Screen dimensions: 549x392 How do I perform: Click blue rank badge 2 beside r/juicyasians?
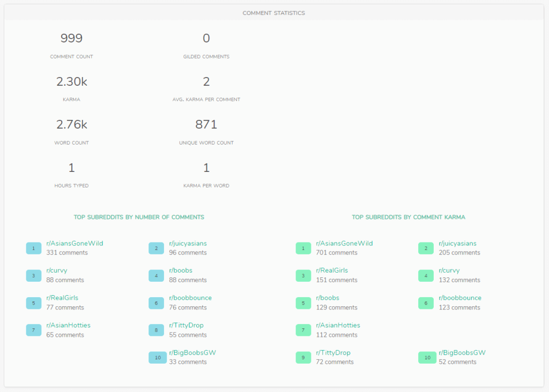pyautogui.click(x=156, y=248)
